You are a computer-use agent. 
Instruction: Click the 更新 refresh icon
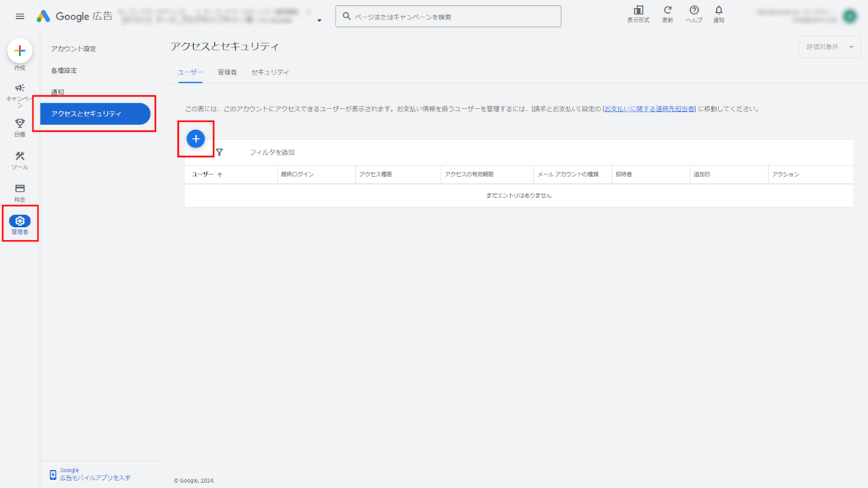668,10
